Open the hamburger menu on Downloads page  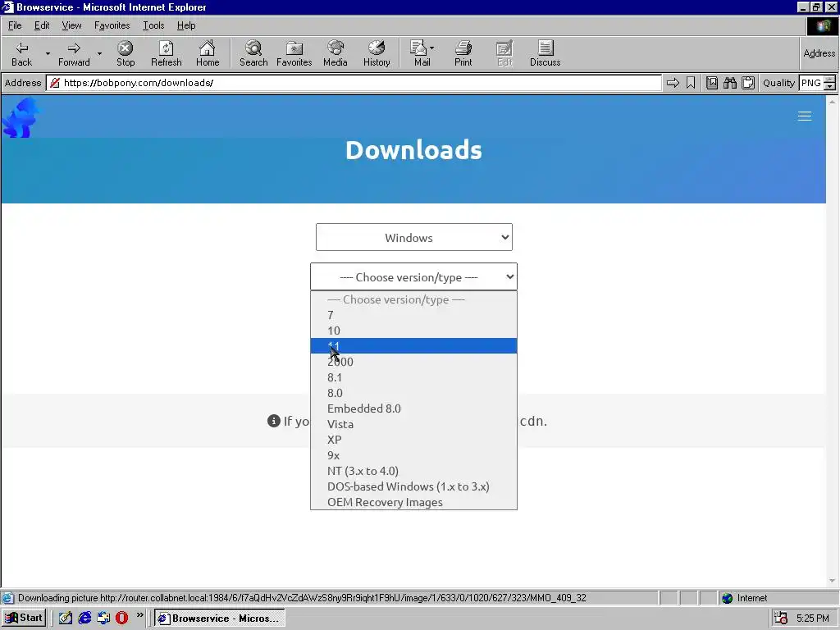(x=805, y=116)
